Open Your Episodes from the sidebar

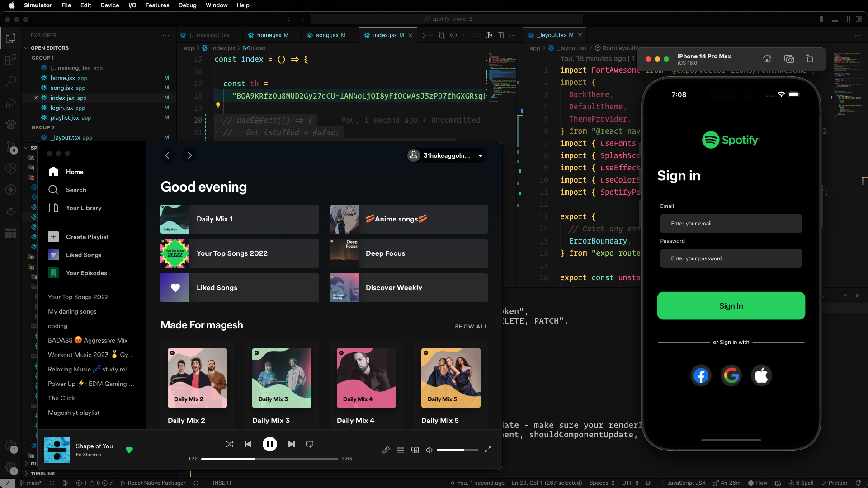click(x=86, y=273)
